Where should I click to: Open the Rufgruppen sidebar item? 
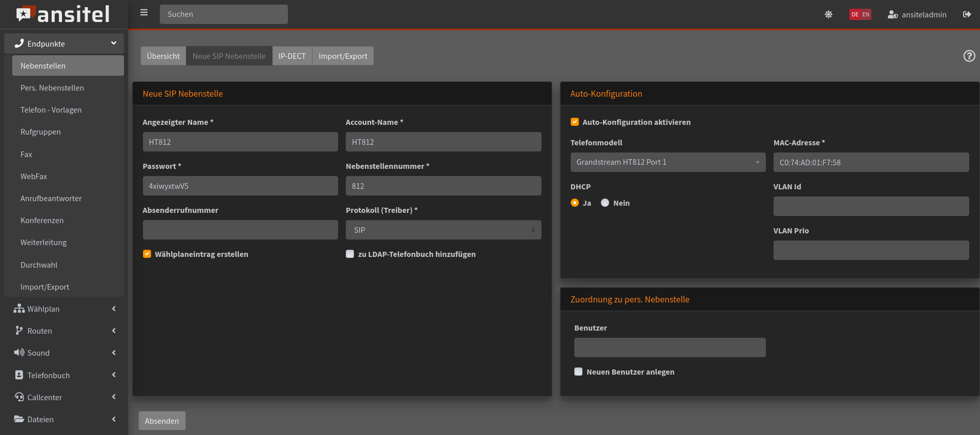tap(40, 132)
